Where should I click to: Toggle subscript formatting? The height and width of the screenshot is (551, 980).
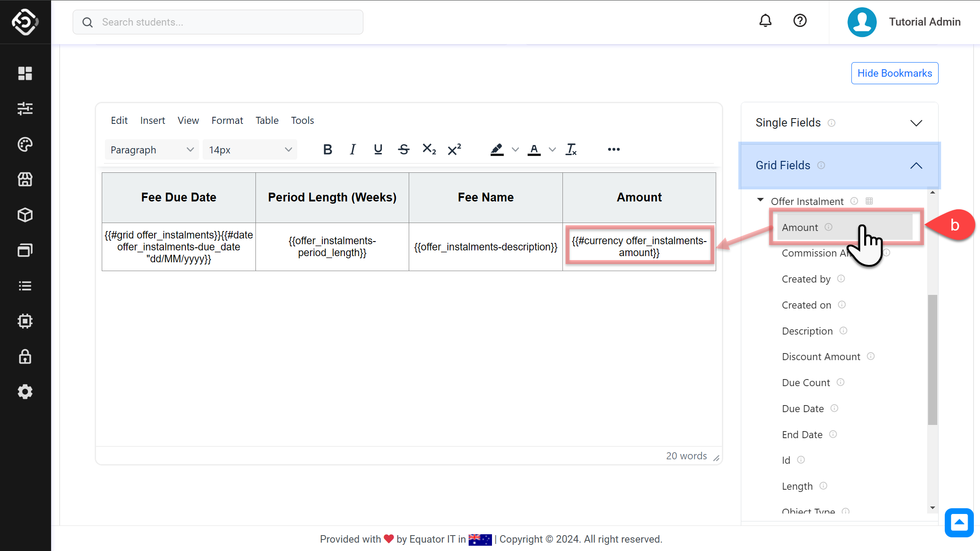(429, 150)
